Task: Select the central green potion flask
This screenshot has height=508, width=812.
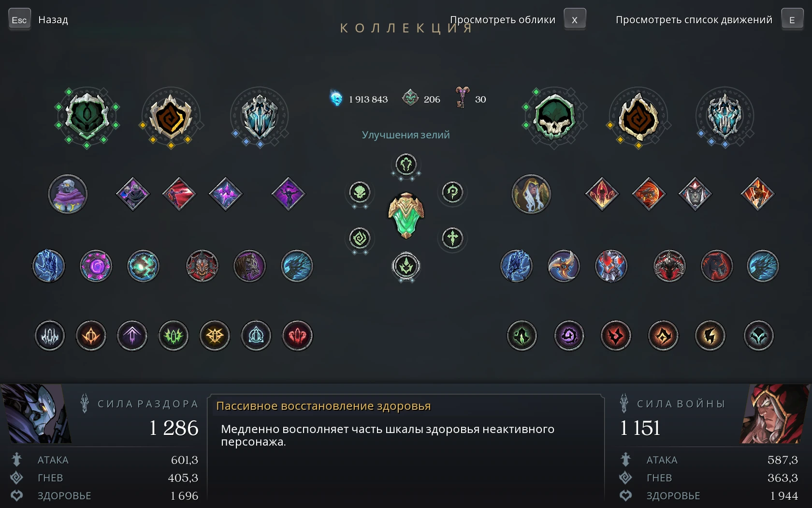Action: pyautogui.click(x=406, y=215)
